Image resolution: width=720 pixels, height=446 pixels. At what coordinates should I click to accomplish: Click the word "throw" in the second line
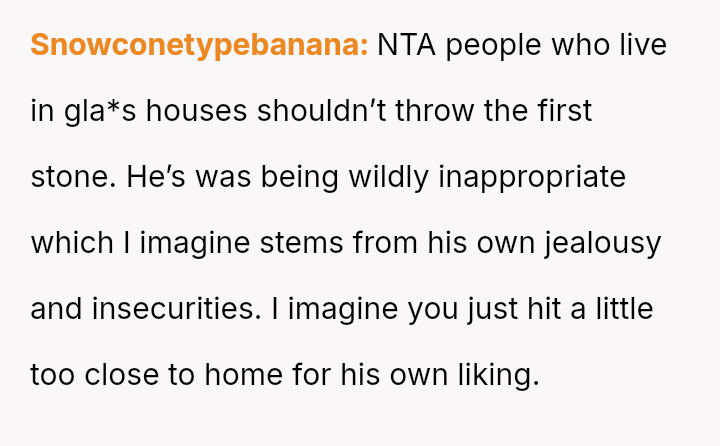(x=436, y=111)
